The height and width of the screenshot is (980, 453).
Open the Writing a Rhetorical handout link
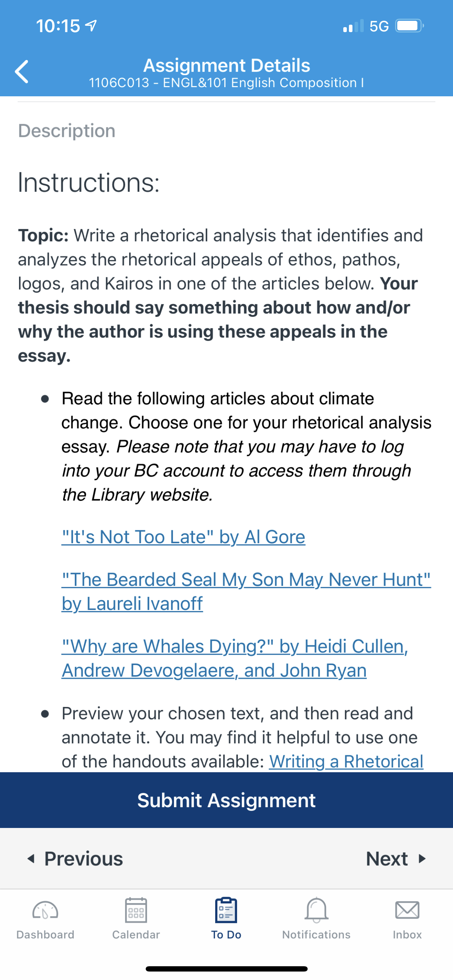346,761
